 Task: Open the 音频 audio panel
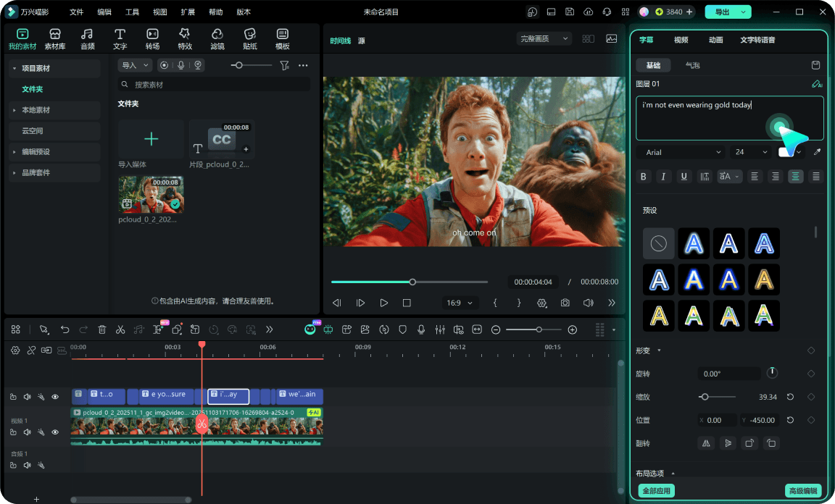(87, 39)
